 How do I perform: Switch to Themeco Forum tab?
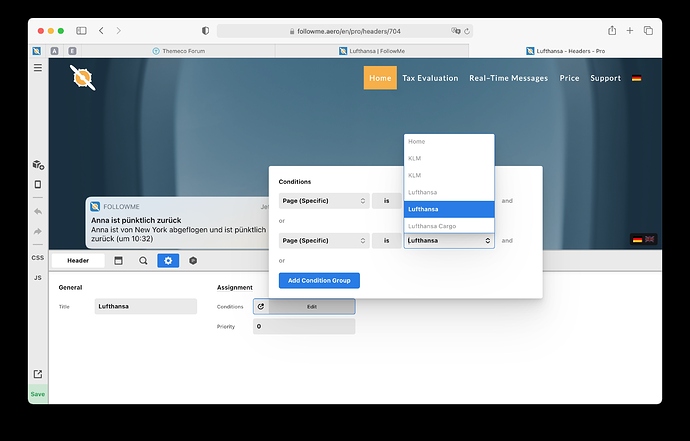178,51
